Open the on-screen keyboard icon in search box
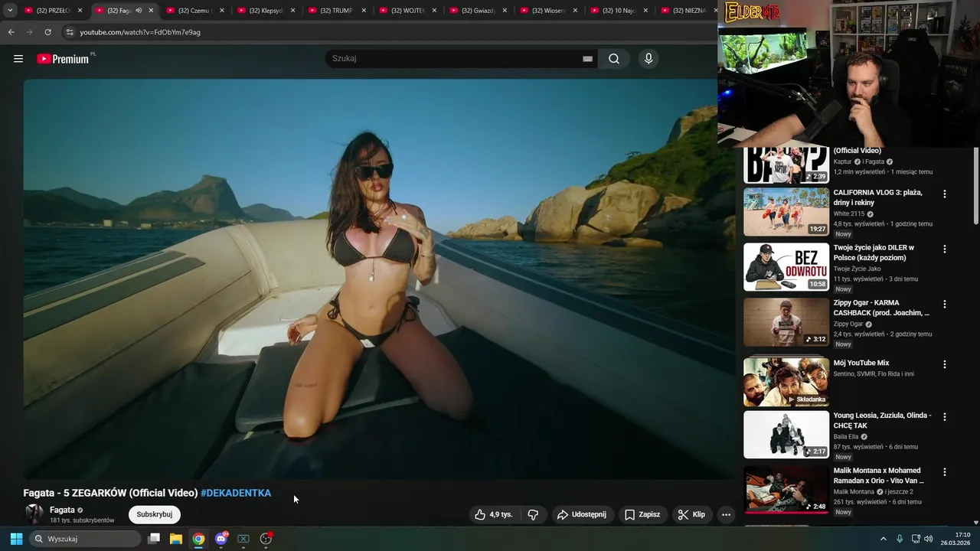 click(x=587, y=59)
